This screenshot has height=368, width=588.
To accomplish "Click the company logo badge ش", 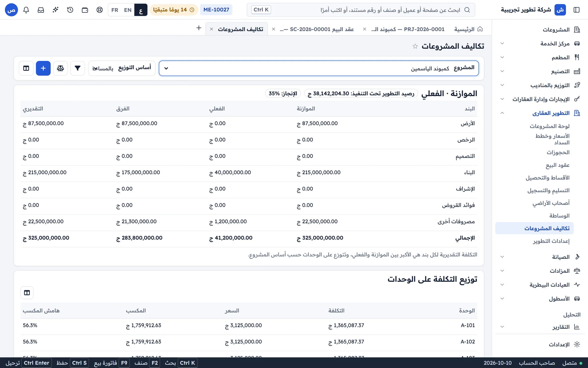I will 560,10.
